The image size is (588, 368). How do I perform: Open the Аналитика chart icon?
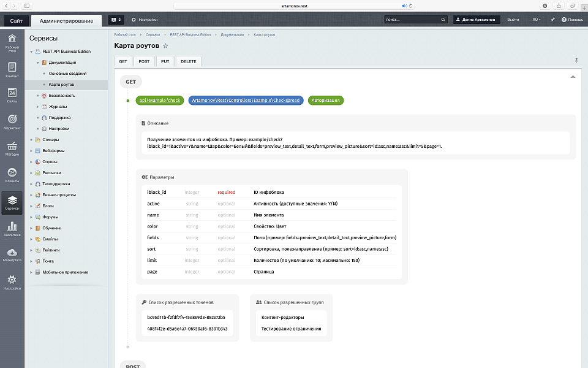tap(12, 228)
